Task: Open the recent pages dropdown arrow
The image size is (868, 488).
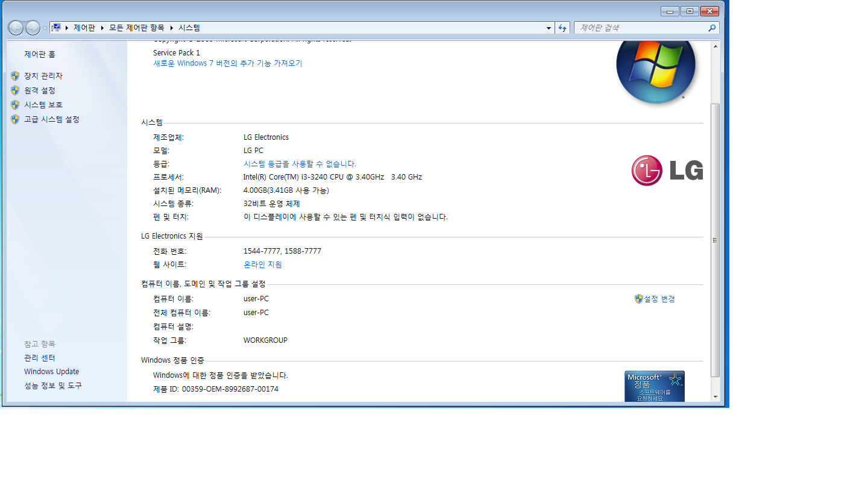Action: coord(45,28)
